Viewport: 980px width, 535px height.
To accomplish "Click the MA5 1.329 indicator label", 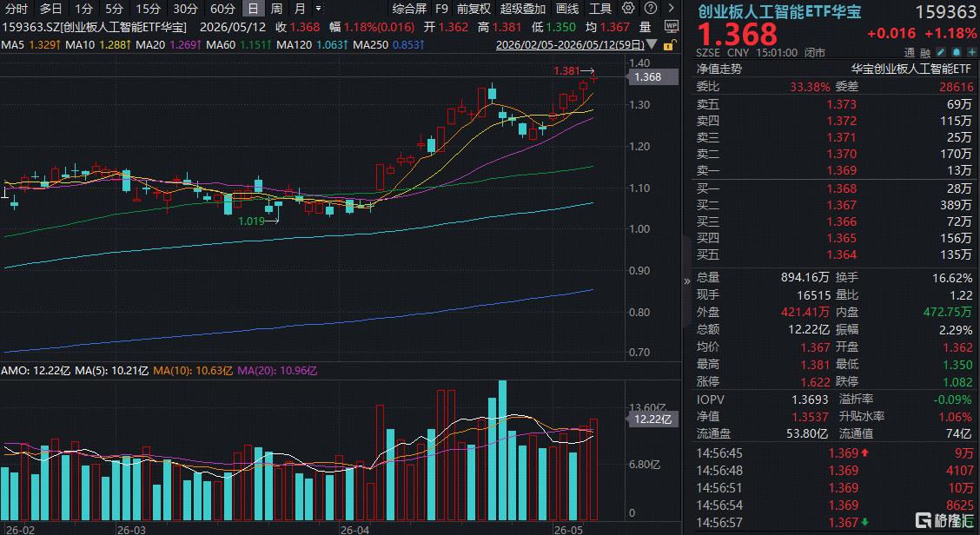I will (x=32, y=45).
